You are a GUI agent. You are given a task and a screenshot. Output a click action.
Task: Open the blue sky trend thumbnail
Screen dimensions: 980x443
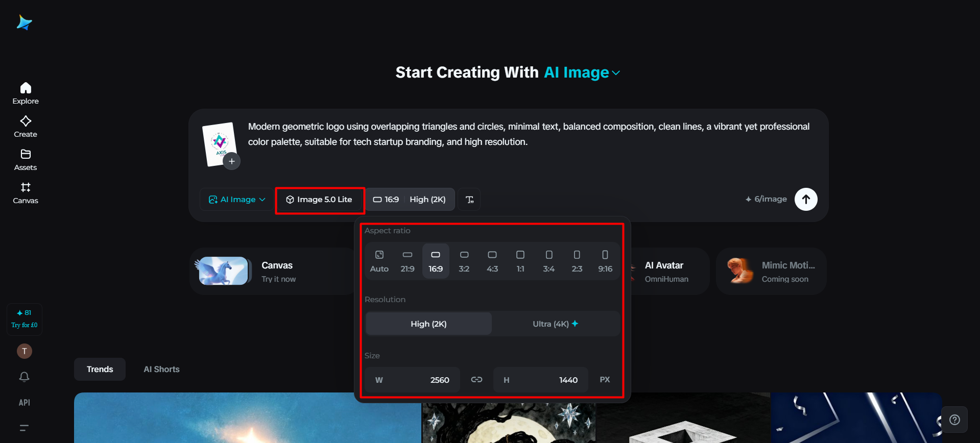coord(248,417)
